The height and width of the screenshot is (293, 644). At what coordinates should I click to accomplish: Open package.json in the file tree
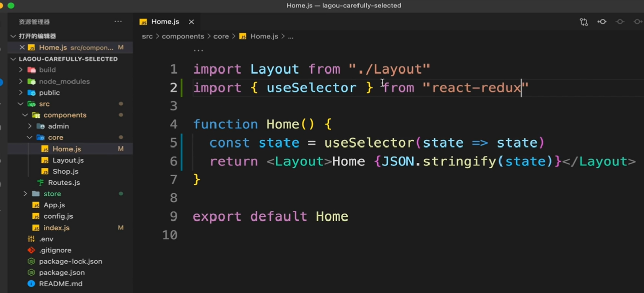coord(61,272)
